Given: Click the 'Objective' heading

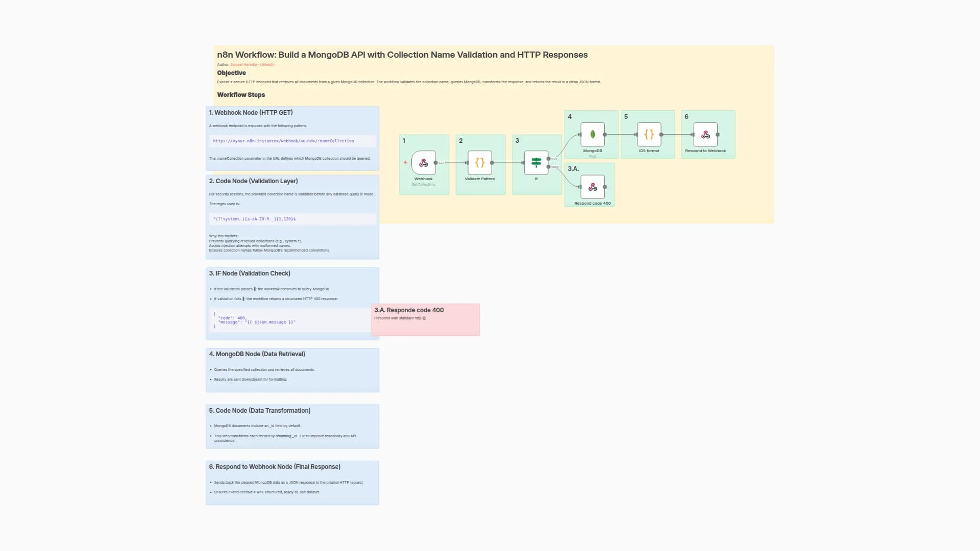Looking at the screenshot, I should 231,72.
